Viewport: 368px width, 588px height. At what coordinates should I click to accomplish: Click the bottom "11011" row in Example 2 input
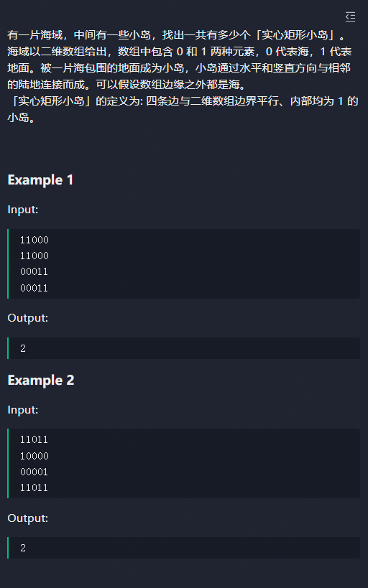pos(34,488)
